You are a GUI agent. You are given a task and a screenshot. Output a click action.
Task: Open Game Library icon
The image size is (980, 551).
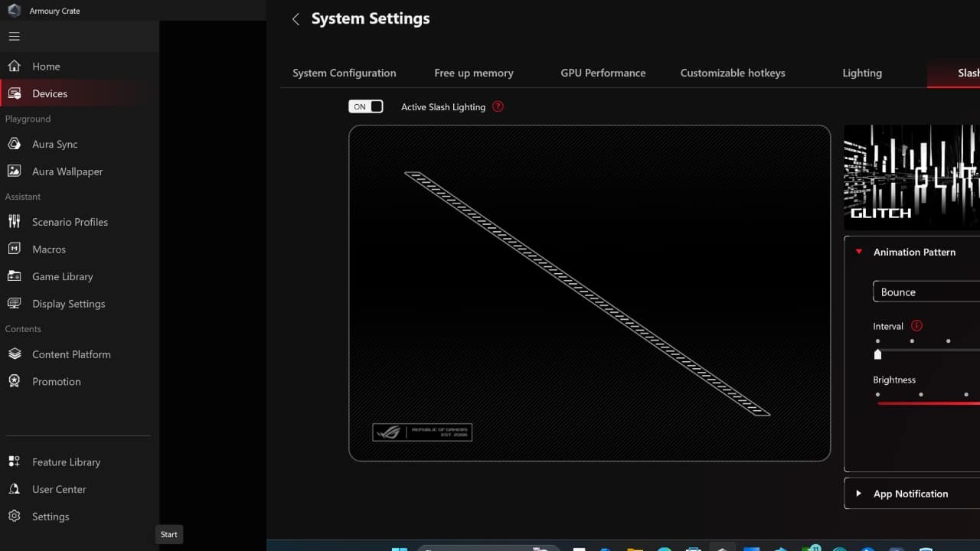pyautogui.click(x=14, y=276)
